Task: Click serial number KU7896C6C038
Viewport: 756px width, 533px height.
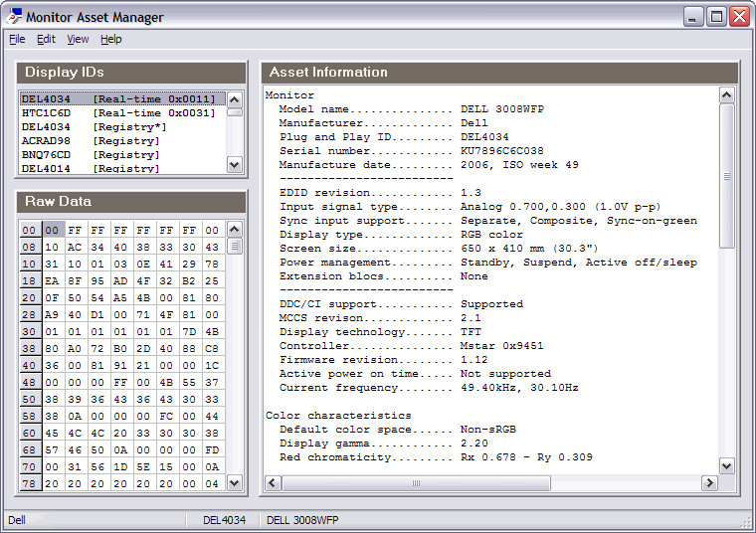Action: (x=502, y=151)
